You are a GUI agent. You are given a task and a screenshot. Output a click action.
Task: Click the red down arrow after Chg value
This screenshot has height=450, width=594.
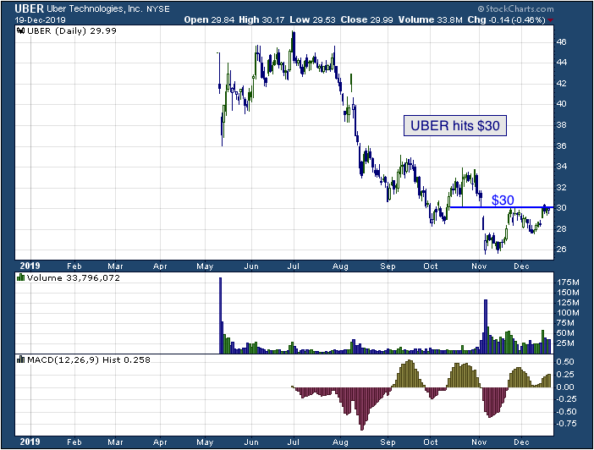point(550,20)
